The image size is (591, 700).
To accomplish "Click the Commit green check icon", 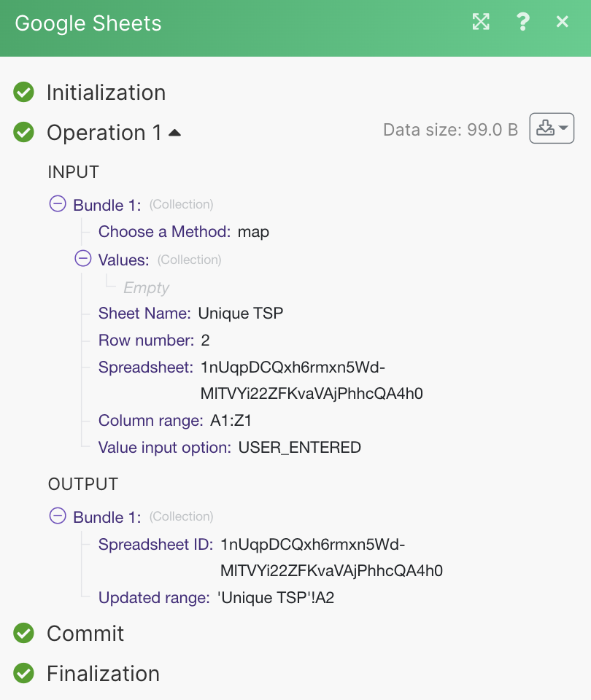I will pyautogui.click(x=24, y=633).
